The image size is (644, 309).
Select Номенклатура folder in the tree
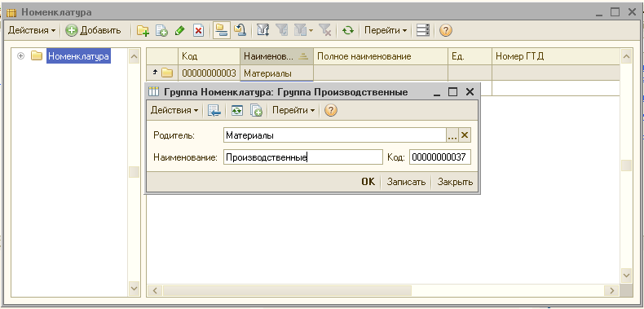click(x=78, y=56)
